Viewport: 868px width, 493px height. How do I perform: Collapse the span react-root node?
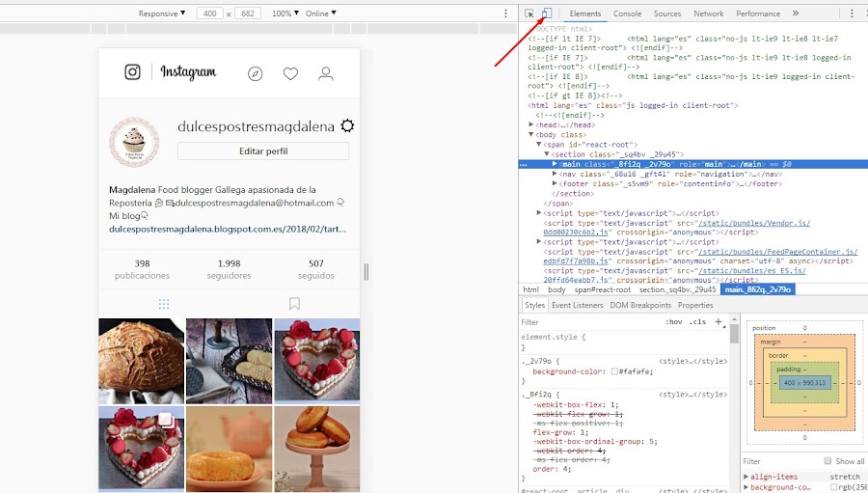click(538, 145)
